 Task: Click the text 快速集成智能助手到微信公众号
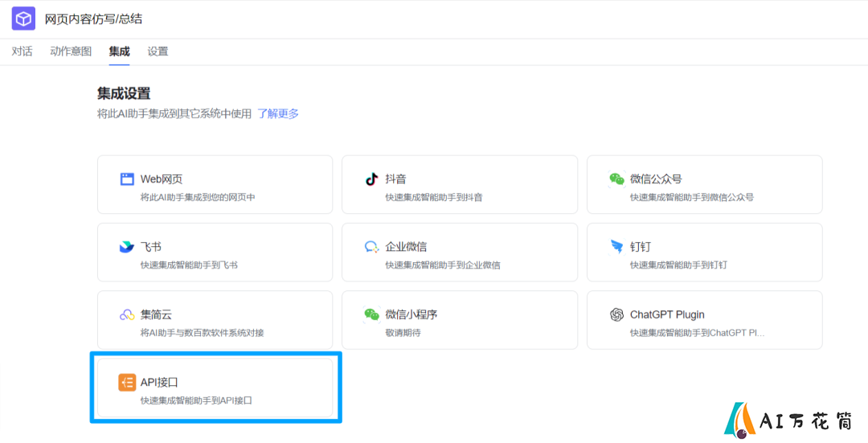click(x=691, y=197)
